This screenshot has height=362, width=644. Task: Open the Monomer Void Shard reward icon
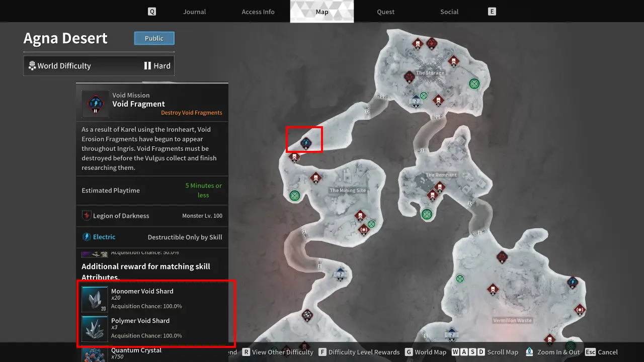tap(95, 300)
